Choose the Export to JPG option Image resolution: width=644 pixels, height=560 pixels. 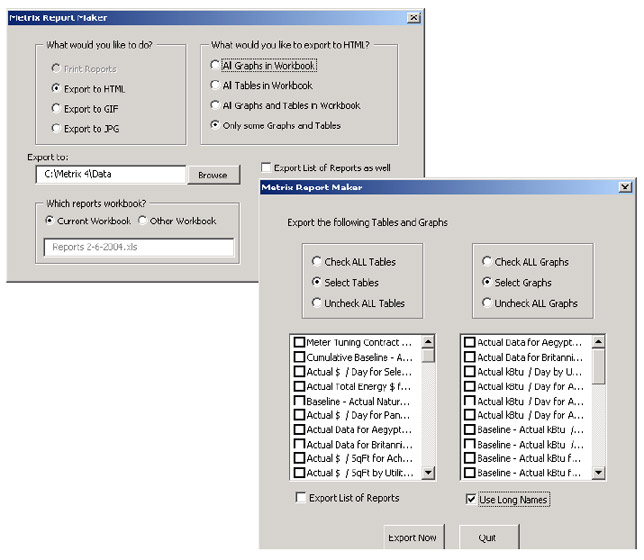(56, 129)
